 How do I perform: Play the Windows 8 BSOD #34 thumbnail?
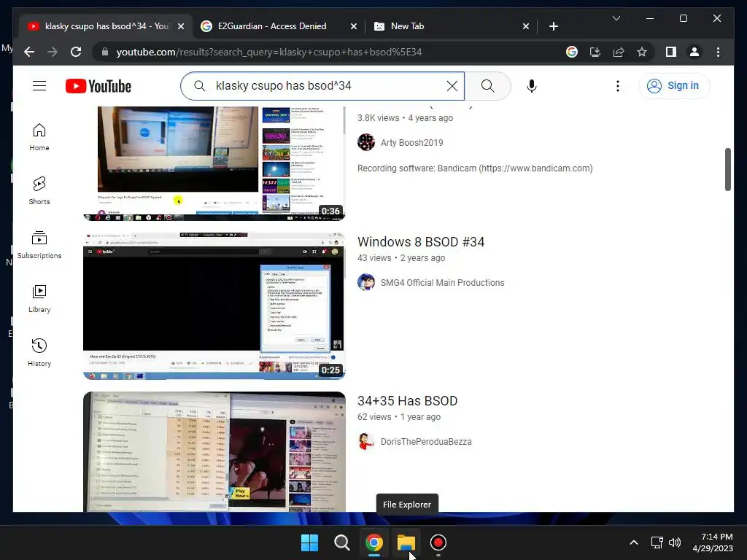pyautogui.click(x=214, y=306)
